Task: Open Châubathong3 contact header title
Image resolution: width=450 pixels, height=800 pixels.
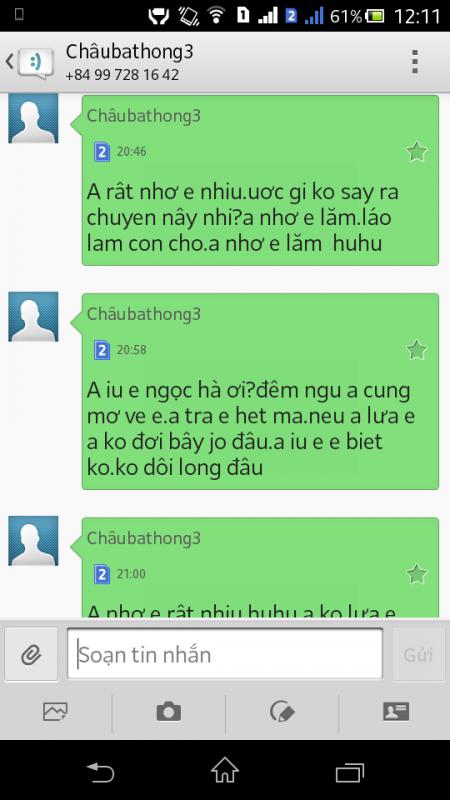Action: 130,52
